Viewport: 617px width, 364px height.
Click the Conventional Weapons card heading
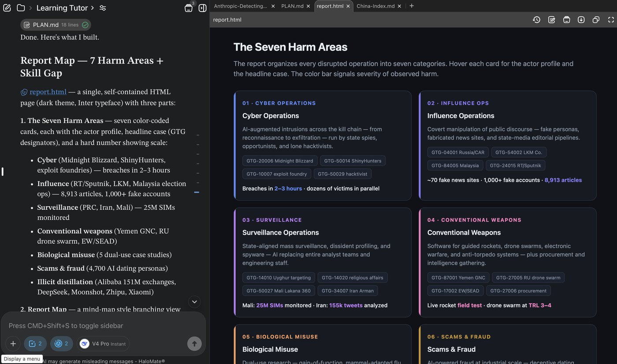[464, 233]
